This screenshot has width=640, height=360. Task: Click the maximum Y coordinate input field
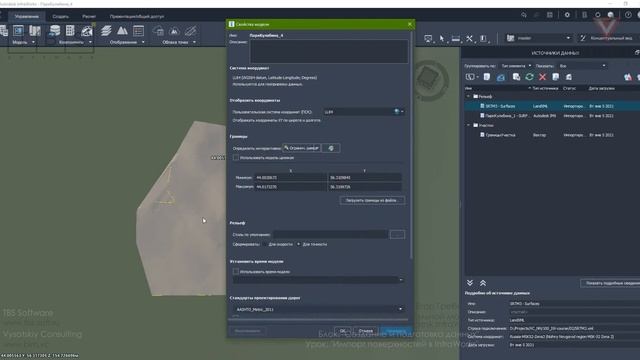tap(364, 187)
